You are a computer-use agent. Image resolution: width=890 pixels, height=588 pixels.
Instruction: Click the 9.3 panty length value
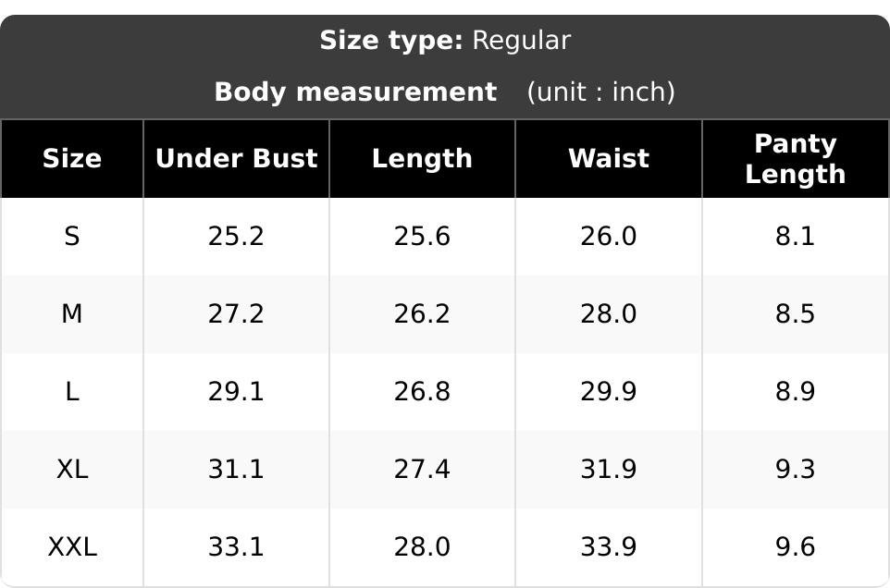coord(796,470)
